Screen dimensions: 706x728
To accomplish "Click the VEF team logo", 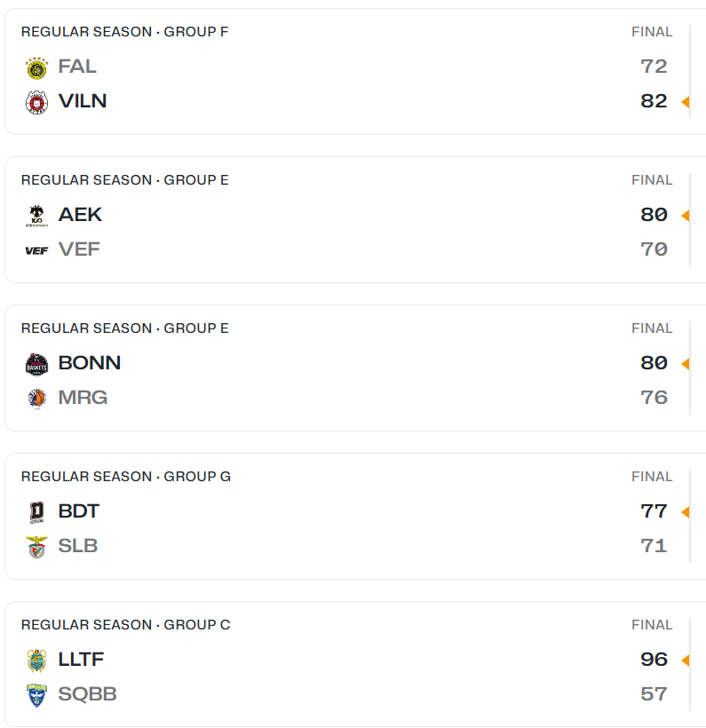I will 36,250.
